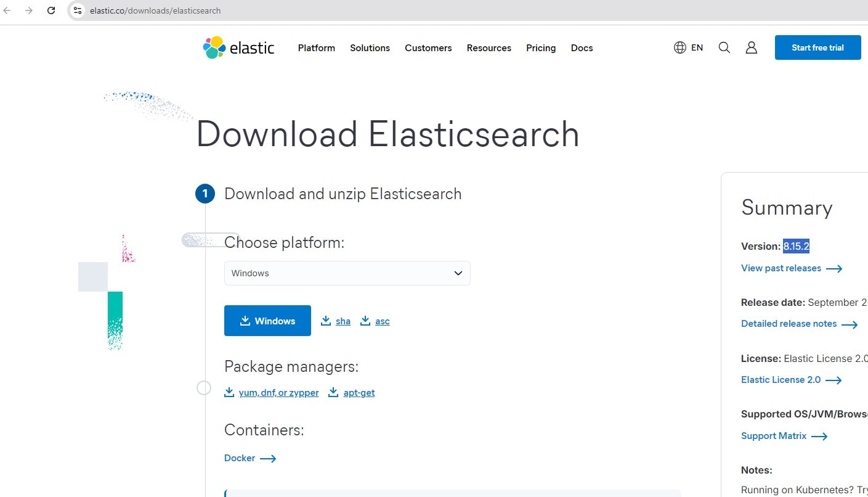868x497 pixels.
Task: Click the empty step circle by Package managers
Action: pos(204,388)
